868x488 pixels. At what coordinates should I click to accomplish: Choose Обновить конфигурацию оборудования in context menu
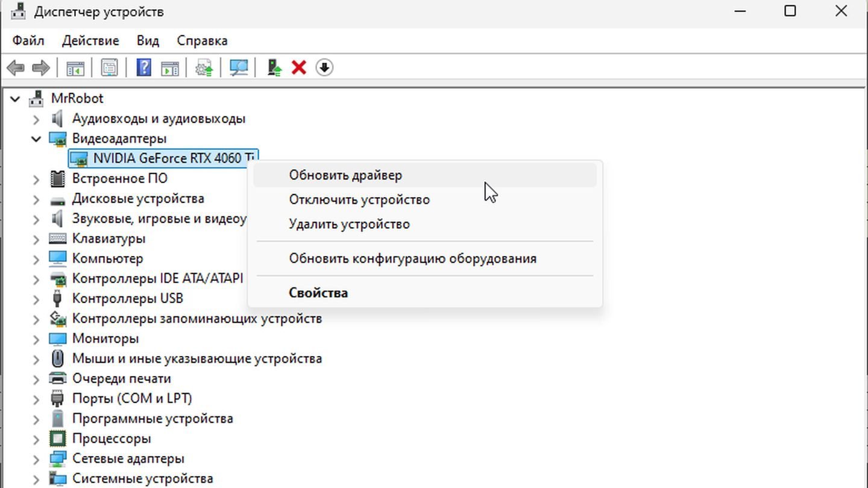(425, 258)
